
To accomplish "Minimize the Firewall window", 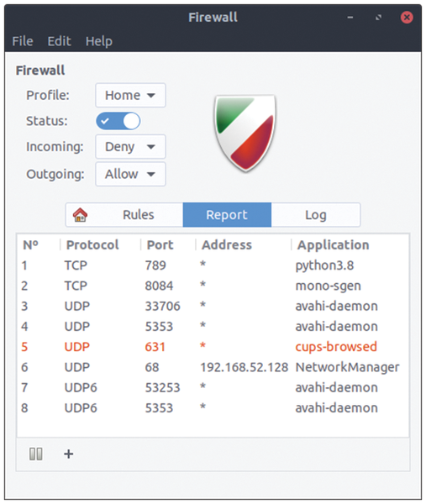I will click(x=350, y=18).
